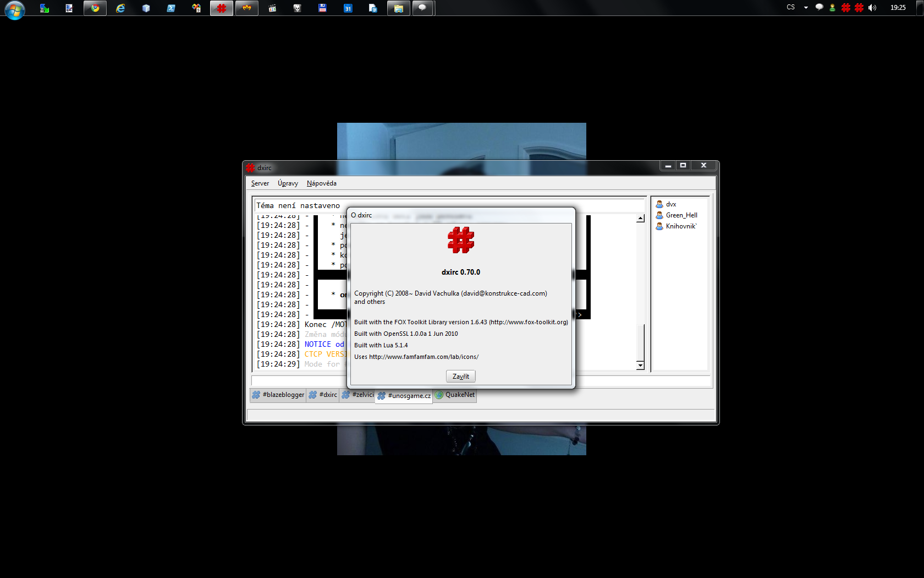924x578 pixels.
Task: Open Windows PowerShell from the taskbar
Action: point(171,8)
